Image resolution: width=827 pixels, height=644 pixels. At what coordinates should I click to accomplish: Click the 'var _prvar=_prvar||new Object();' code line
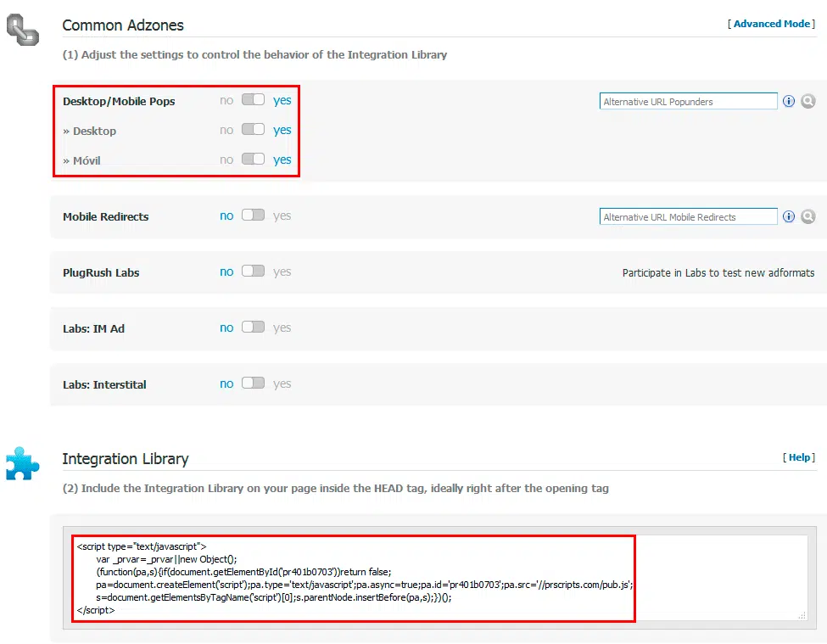[166, 559]
